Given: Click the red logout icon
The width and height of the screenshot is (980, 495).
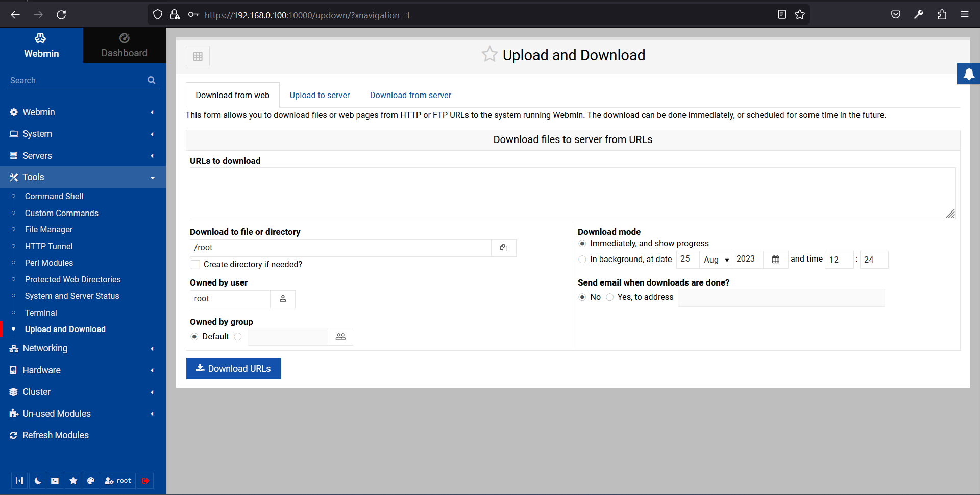Looking at the screenshot, I should click(x=145, y=481).
